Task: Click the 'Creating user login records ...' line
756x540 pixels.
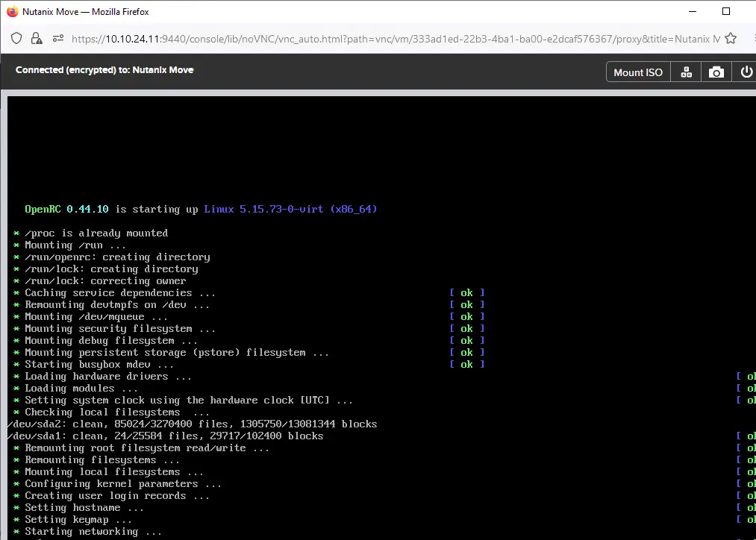Action: pyautogui.click(x=117, y=496)
